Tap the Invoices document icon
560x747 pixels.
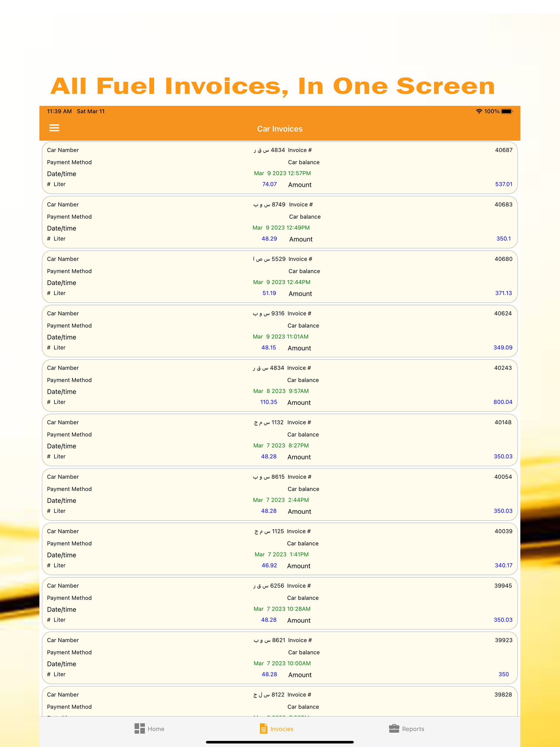pos(263,728)
